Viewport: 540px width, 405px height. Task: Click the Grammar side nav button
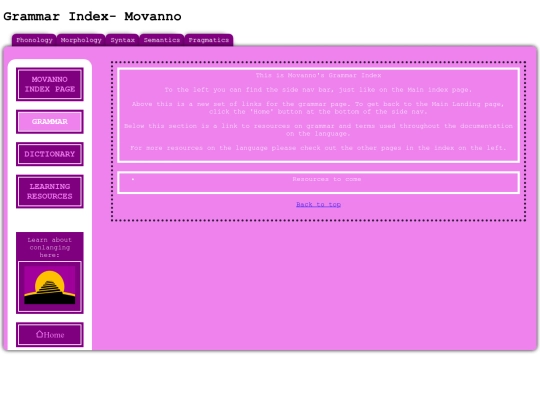[50, 122]
